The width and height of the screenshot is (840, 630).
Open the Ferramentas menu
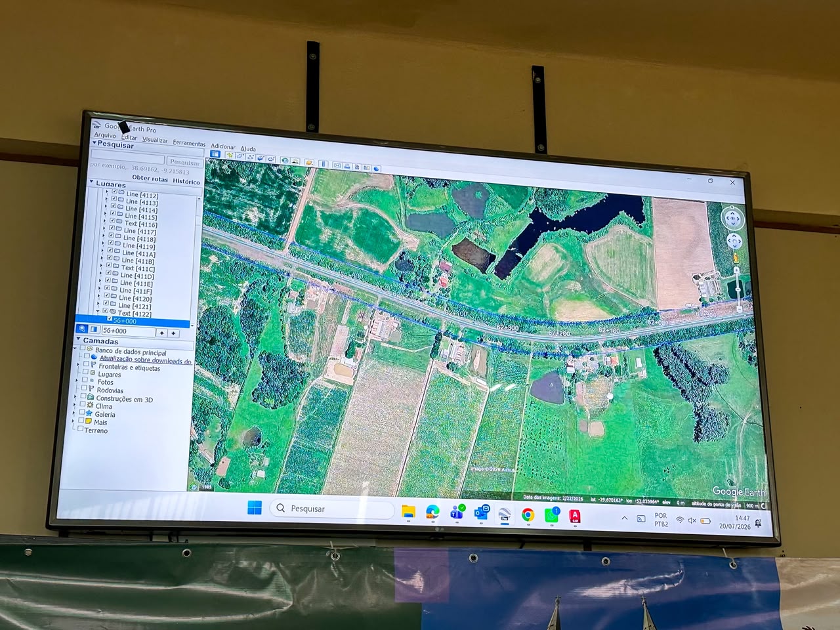189,143
